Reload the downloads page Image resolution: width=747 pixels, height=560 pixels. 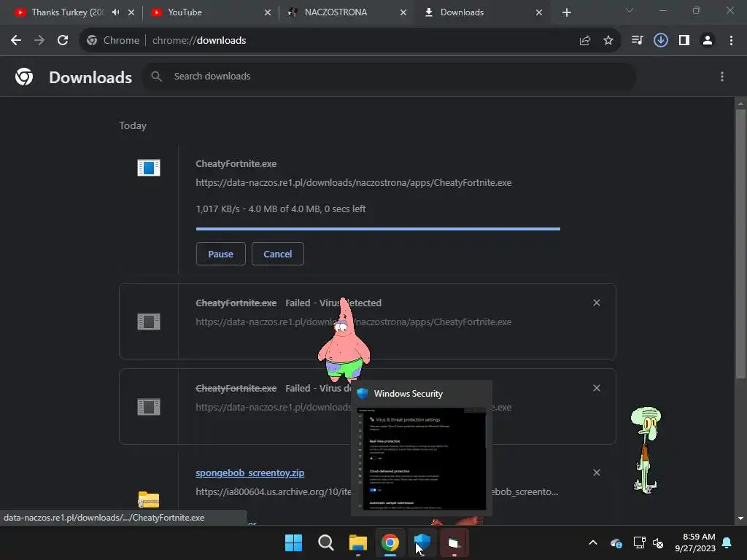tap(63, 41)
